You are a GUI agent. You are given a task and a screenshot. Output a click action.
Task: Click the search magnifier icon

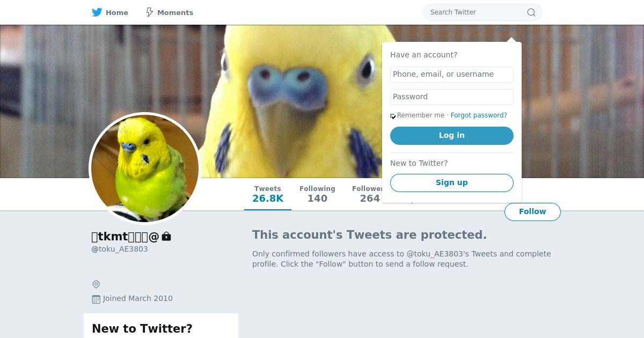click(531, 12)
